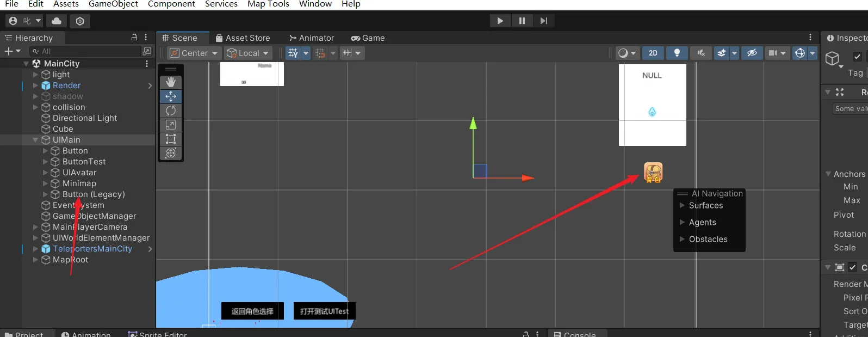Toggle scene lighting bulb button

point(677,53)
